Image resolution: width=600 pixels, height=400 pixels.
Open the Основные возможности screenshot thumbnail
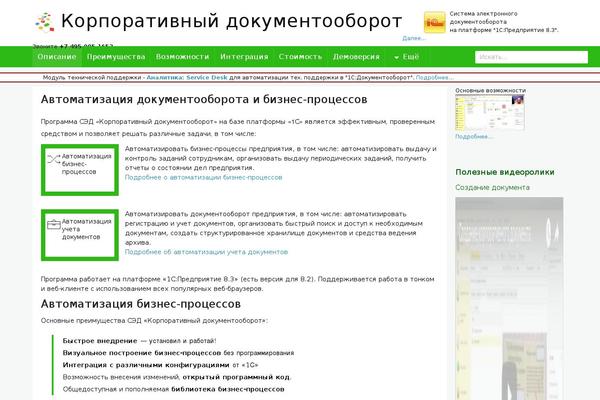point(490,113)
